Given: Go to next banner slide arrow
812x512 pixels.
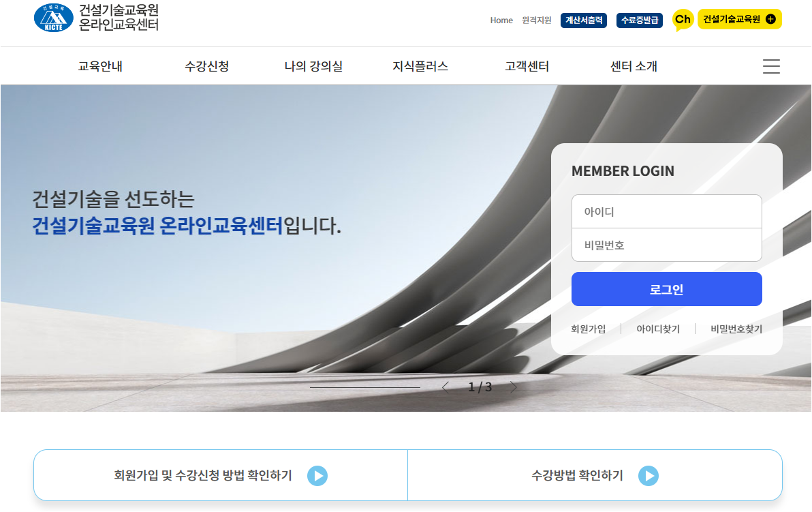Looking at the screenshot, I should pyautogui.click(x=513, y=387).
